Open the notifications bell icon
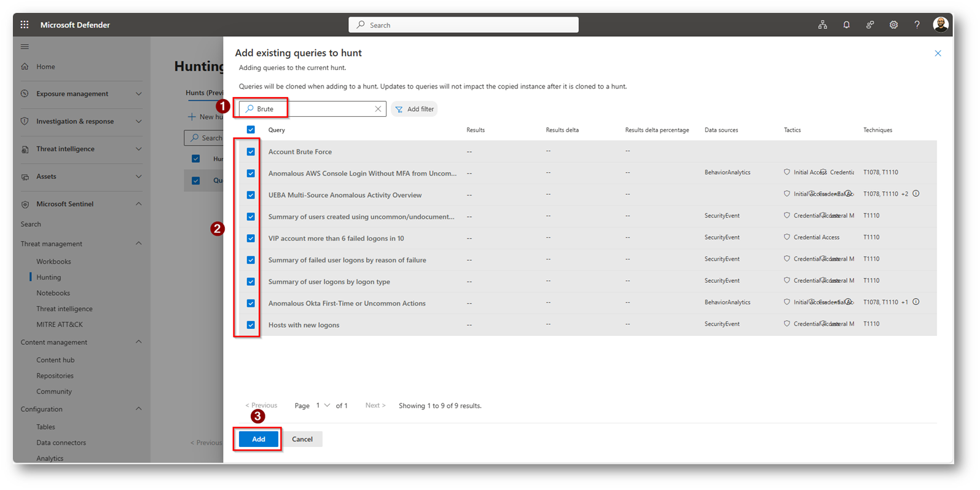The image size is (980, 490). [x=846, y=25]
